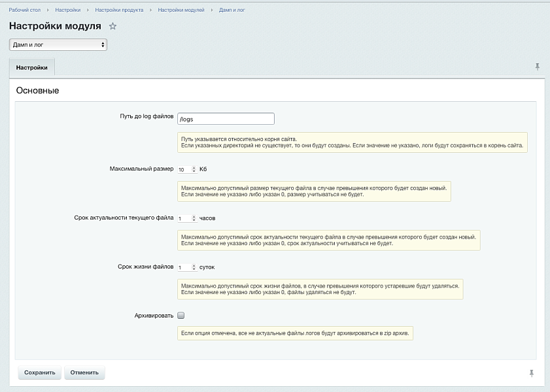Viewport: 550px width, 392px height.
Task: Enable the Архивировать checkbox
Action: click(x=181, y=315)
